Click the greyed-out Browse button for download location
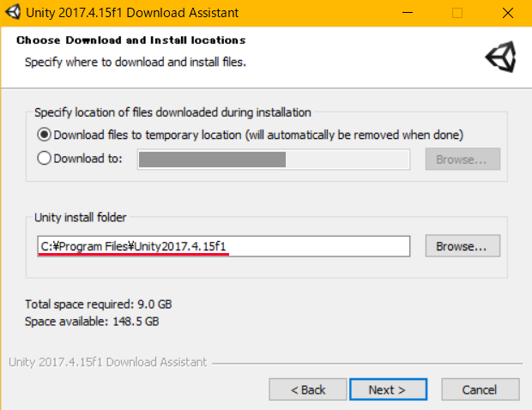The width and height of the screenshot is (532, 410). 462,159
